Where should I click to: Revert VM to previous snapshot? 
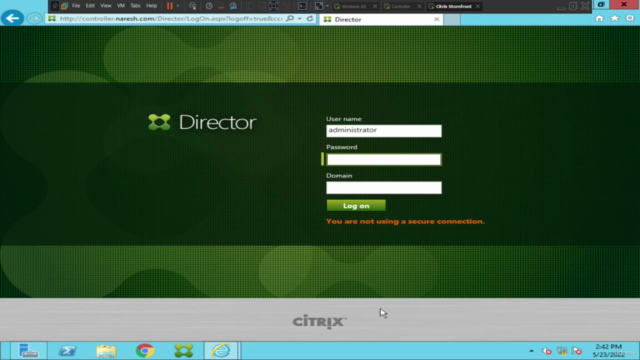point(221,6)
